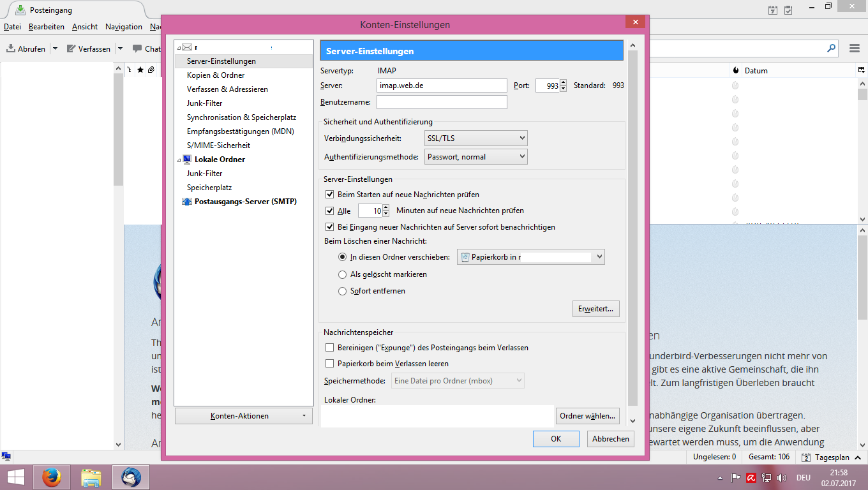Click the magnifier icon in the search box
The image size is (868, 490).
click(832, 48)
